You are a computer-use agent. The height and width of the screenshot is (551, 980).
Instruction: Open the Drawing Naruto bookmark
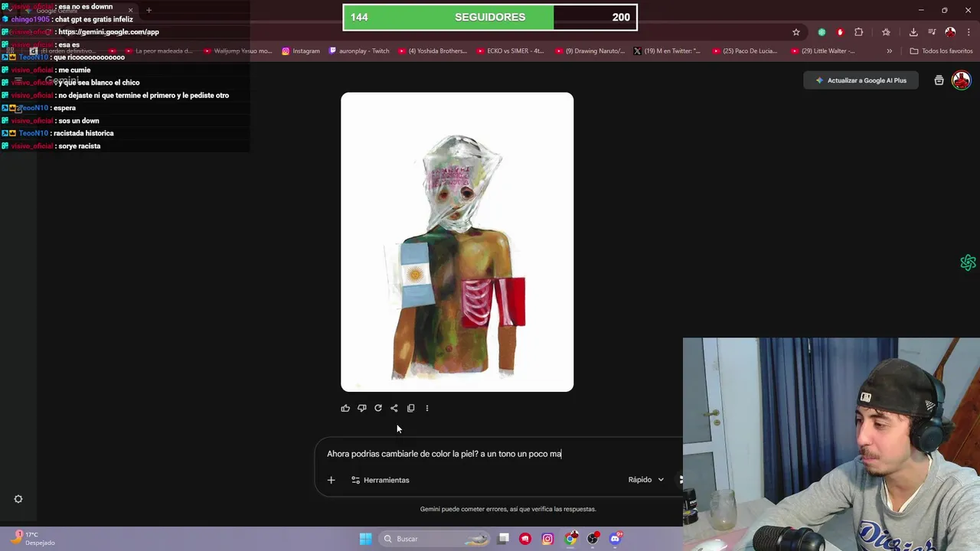pos(590,51)
